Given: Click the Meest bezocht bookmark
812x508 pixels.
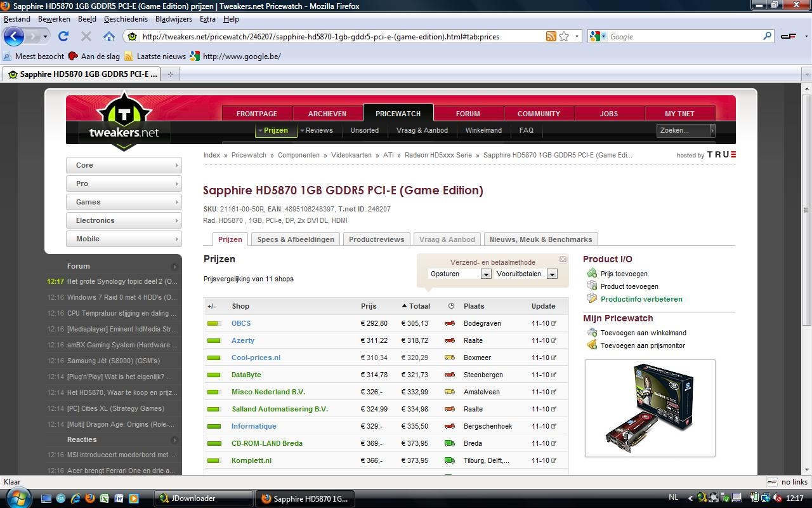Looking at the screenshot, I should click(34, 56).
